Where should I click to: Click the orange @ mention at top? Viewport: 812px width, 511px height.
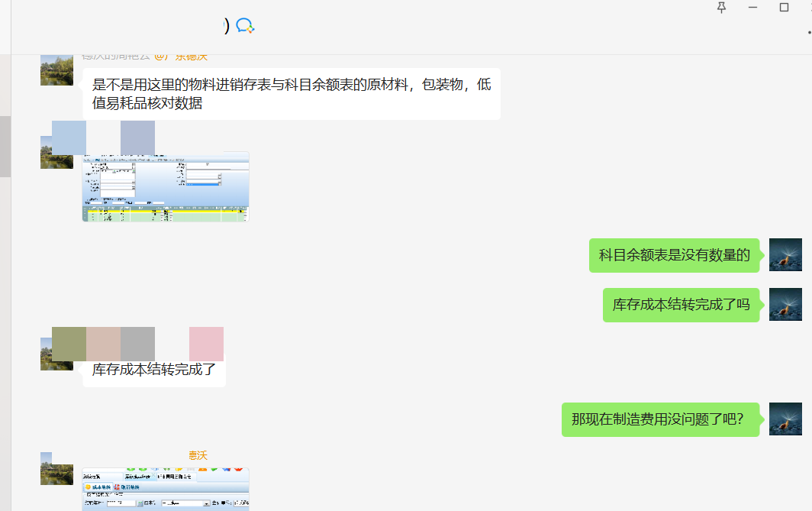click(180, 57)
